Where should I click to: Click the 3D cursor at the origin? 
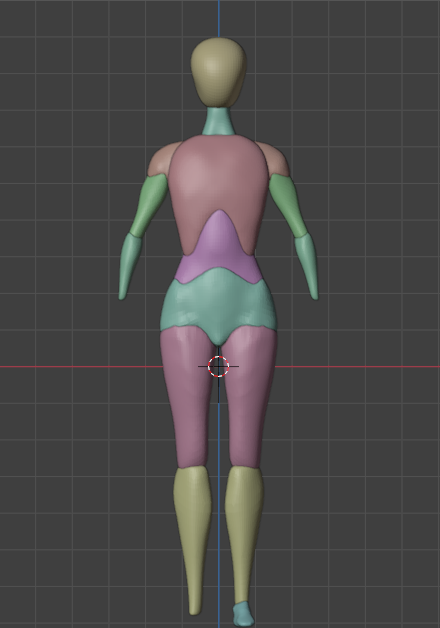click(219, 366)
